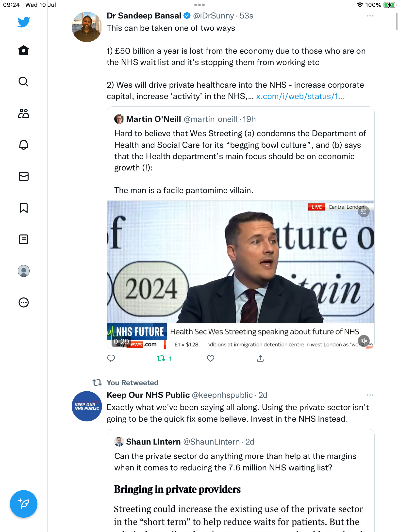399x532 pixels.
Task: Open the x.com/i/web/status link
Action: [300, 96]
